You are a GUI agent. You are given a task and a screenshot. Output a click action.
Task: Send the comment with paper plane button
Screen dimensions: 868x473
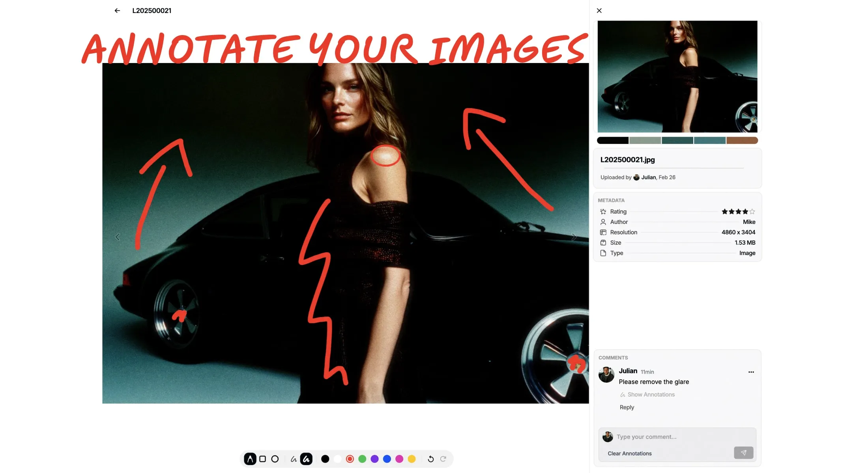[744, 453]
